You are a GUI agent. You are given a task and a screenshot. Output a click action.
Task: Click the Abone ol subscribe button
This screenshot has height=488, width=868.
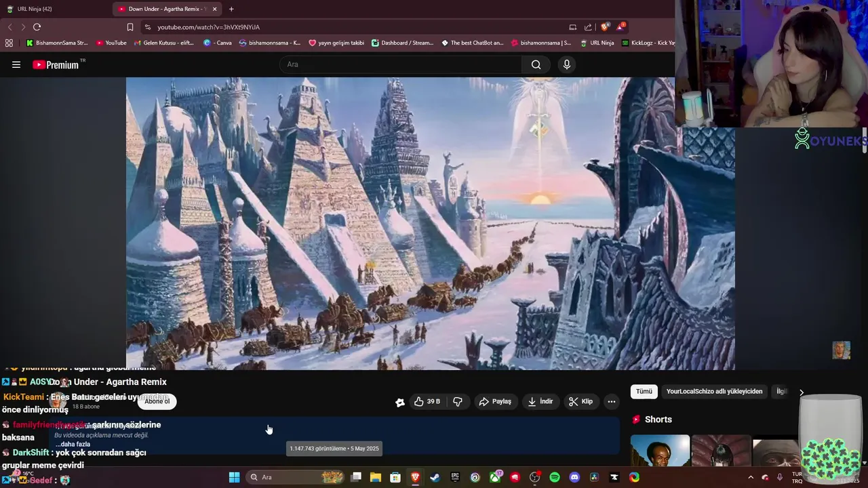[x=157, y=401]
